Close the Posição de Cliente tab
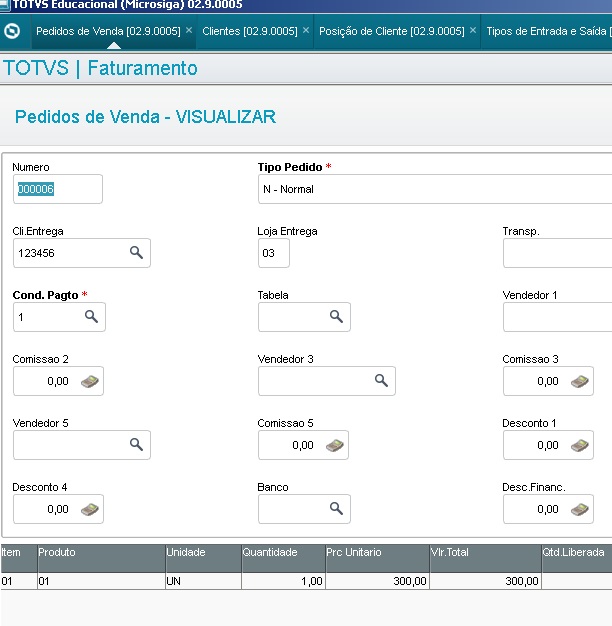 click(473, 30)
